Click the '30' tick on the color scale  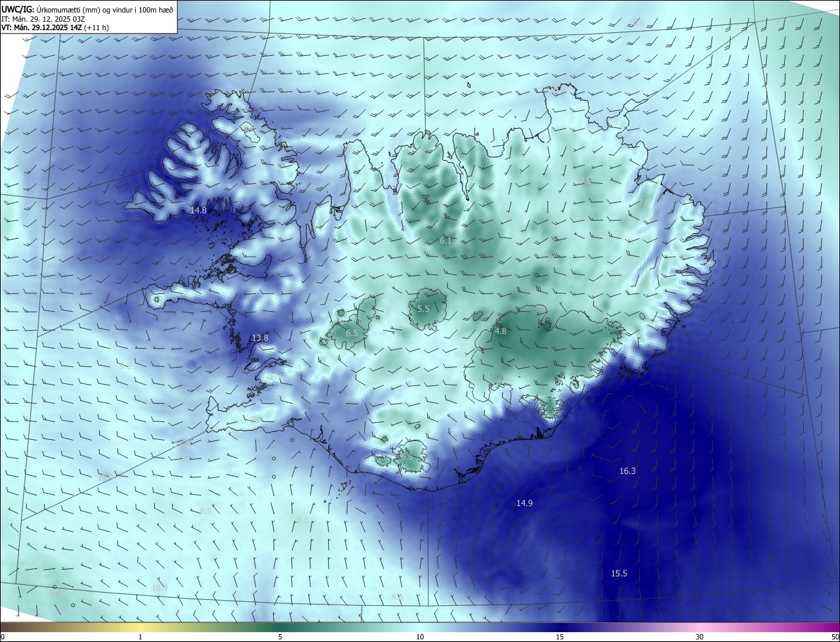700,637
